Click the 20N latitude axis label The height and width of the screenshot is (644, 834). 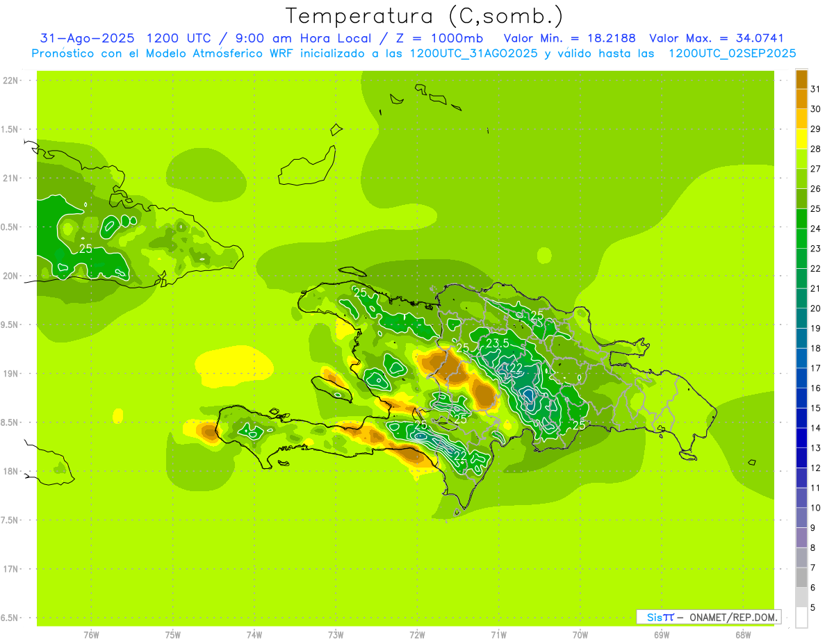(10, 276)
